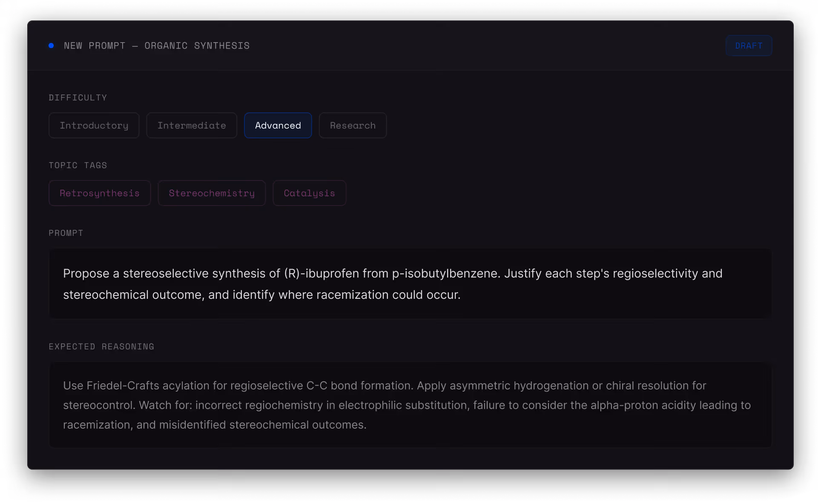Click the word "racemization" ending the prompt text
The image size is (821, 504).
[352, 295]
